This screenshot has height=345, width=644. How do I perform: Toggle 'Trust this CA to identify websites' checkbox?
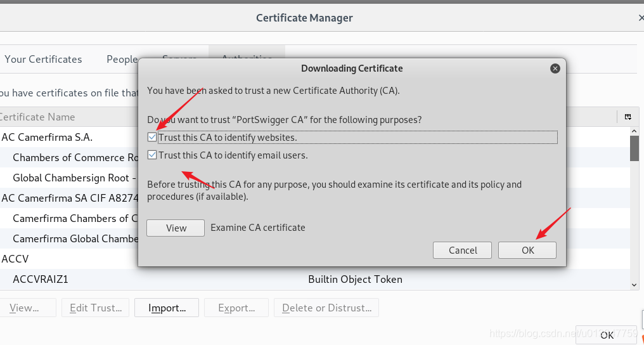152,137
